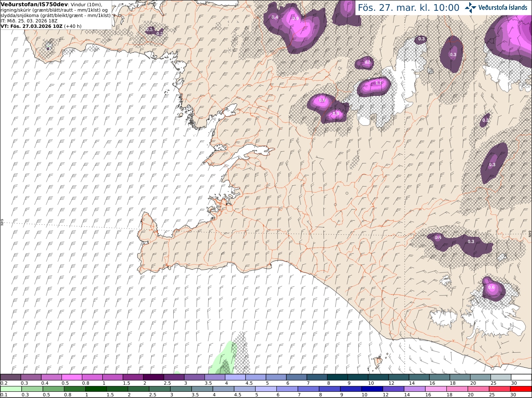
Task: Select the small island off the south coast
Action: click(x=378, y=361)
